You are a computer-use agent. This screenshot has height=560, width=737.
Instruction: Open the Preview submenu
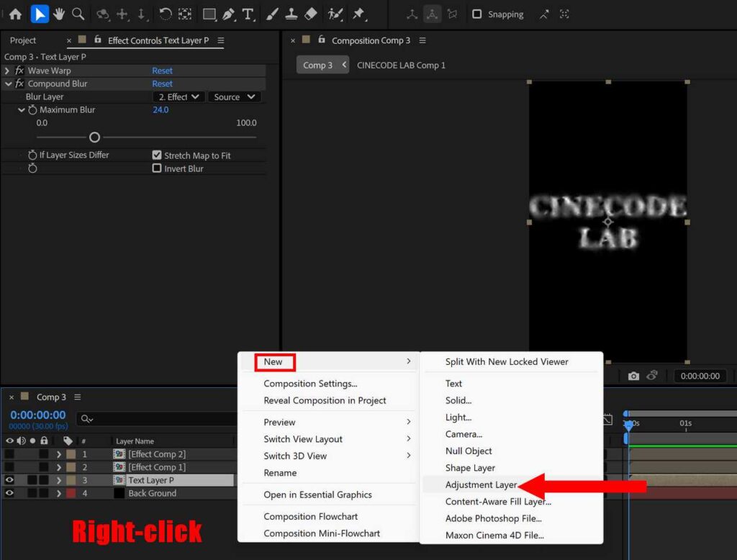click(328, 423)
